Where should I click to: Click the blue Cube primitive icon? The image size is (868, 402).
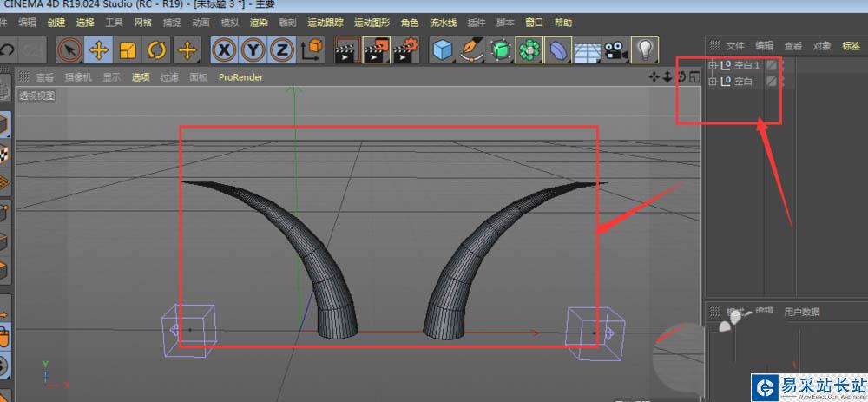click(x=443, y=51)
